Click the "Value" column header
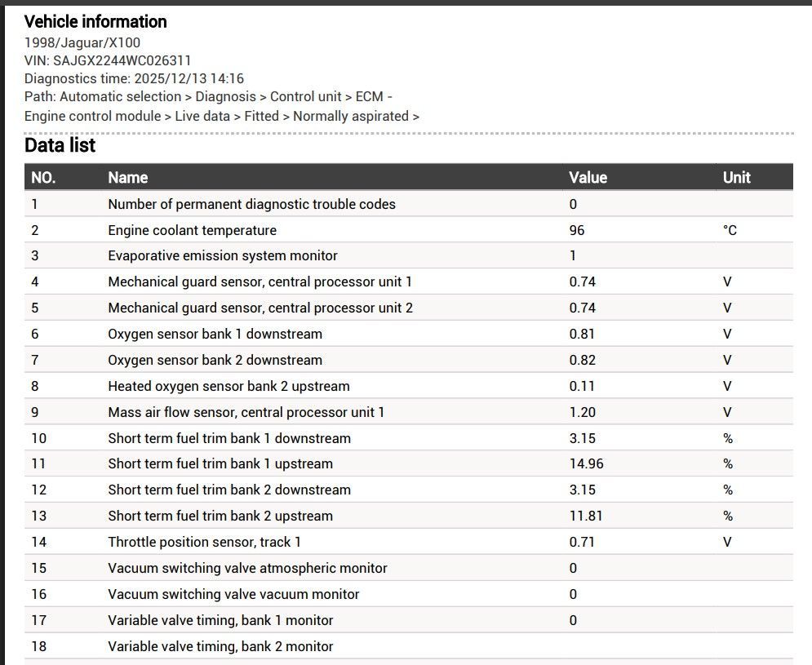This screenshot has width=812, height=665. (x=588, y=177)
